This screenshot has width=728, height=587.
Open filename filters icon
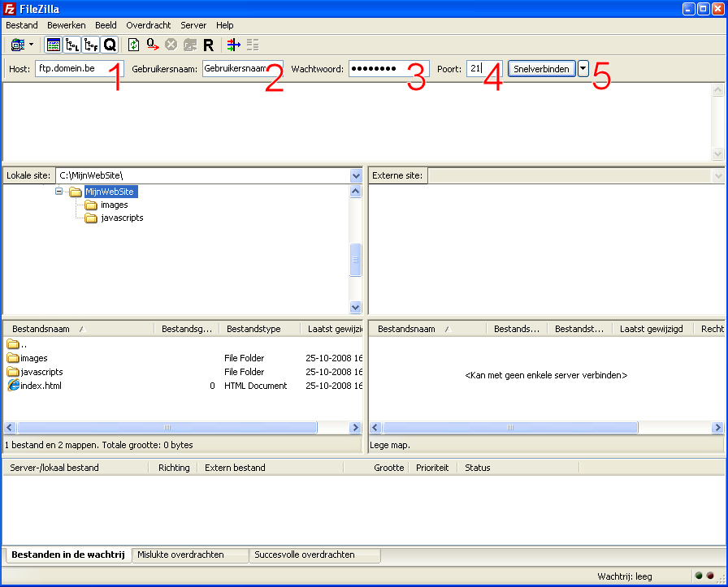click(x=233, y=45)
